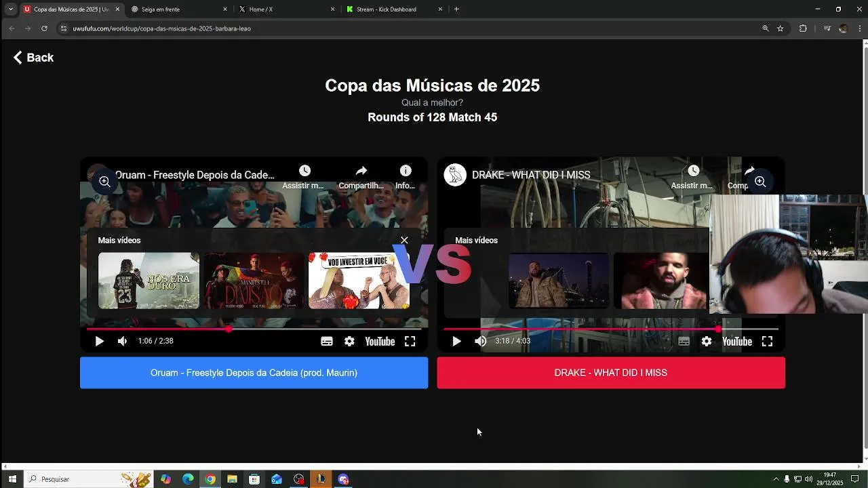
Task: Click Share arrow on Oruam video
Action: coord(361,171)
